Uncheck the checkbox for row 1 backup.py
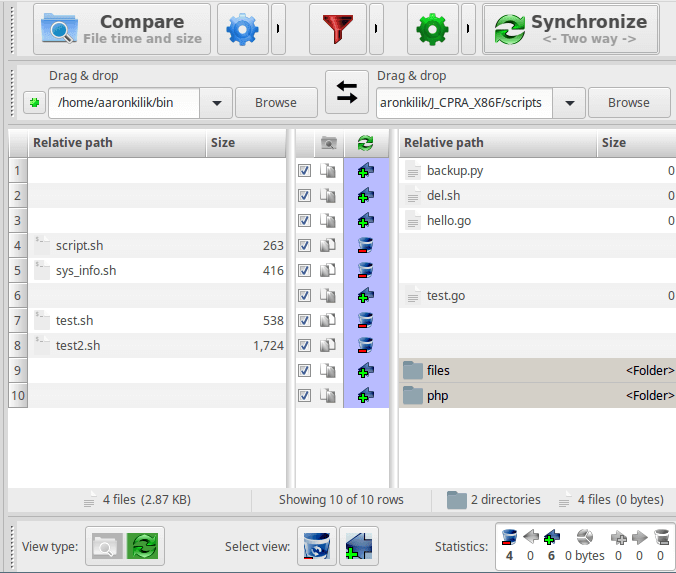 click(x=304, y=171)
